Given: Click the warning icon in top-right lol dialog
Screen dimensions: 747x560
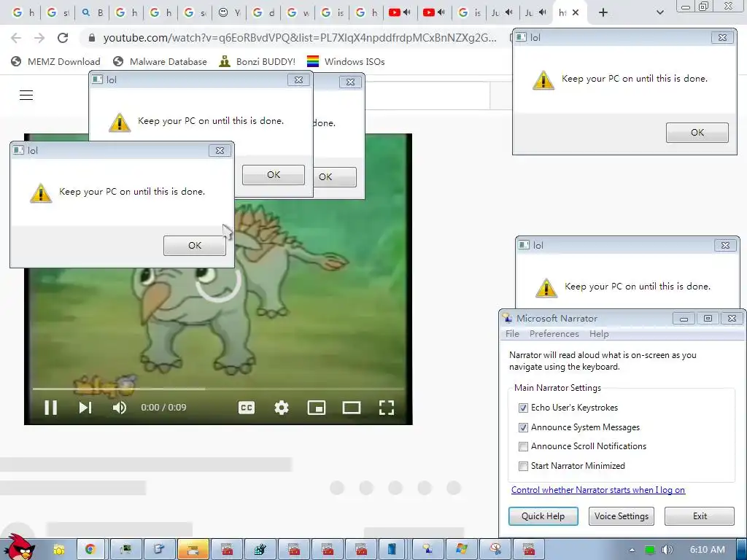Looking at the screenshot, I should point(543,80).
